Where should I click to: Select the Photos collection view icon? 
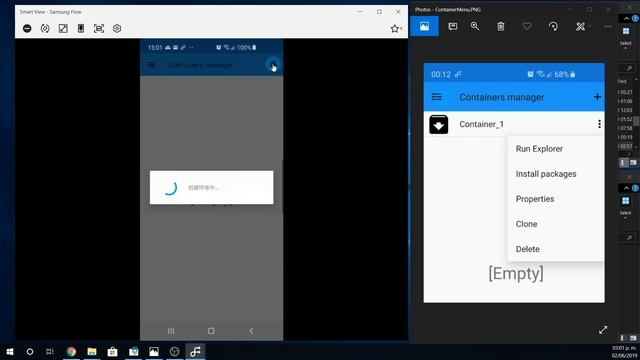424,27
